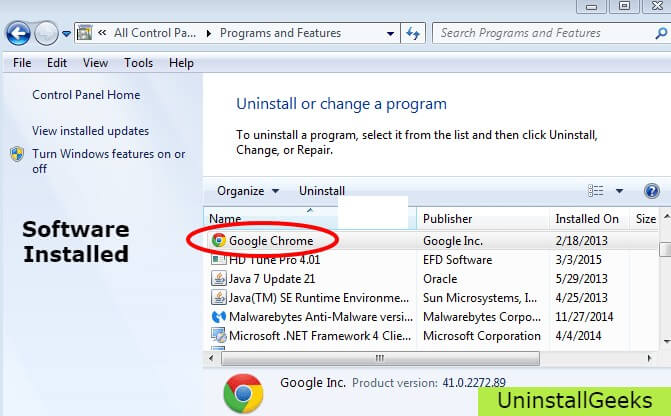Click the 4/25/2013 install date
This screenshot has width=671, height=416.
click(582, 297)
